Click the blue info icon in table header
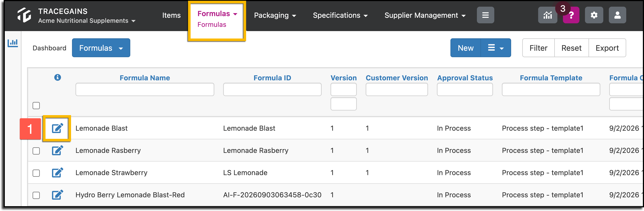The width and height of the screenshot is (644, 211). (58, 78)
